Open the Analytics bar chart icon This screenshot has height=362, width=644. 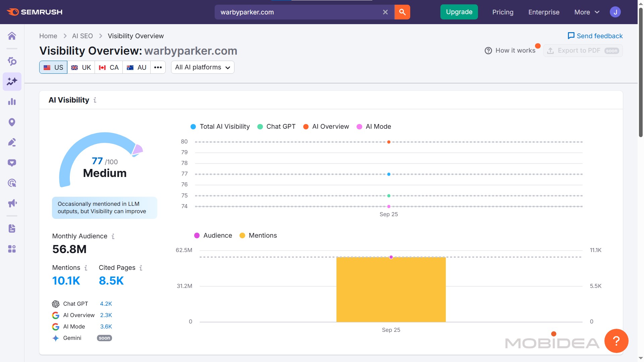click(12, 102)
